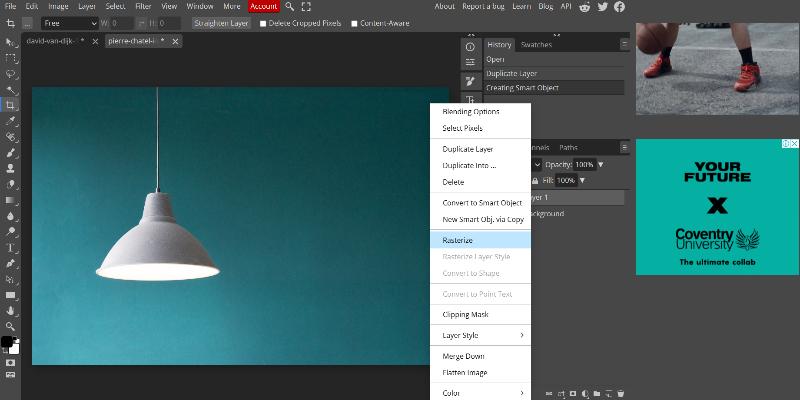Select the Type tool in toolbar
This screenshot has width=800, height=400.
[x=11, y=247]
